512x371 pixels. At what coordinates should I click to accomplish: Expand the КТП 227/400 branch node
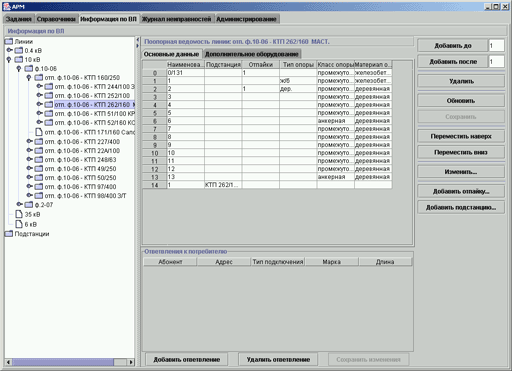pos(30,141)
